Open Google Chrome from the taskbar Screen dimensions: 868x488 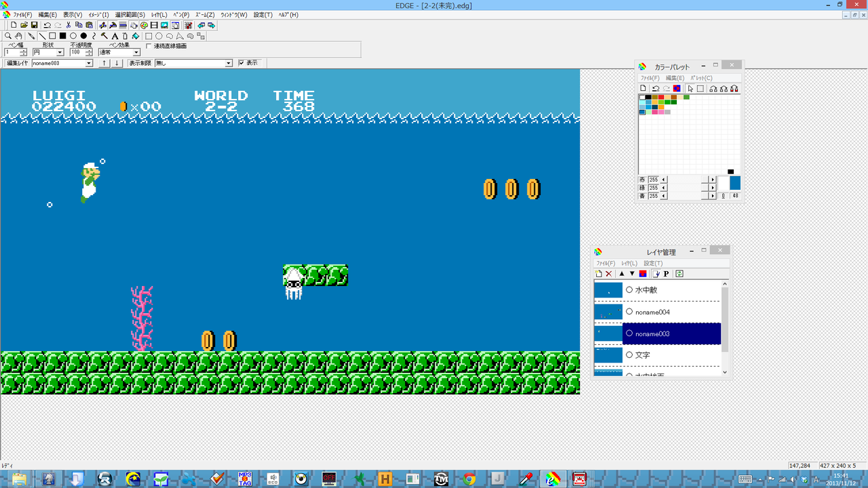pos(469,479)
